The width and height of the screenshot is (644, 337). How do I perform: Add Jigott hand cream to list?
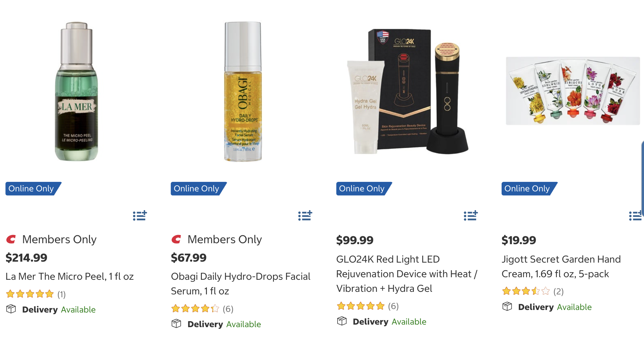tap(635, 216)
